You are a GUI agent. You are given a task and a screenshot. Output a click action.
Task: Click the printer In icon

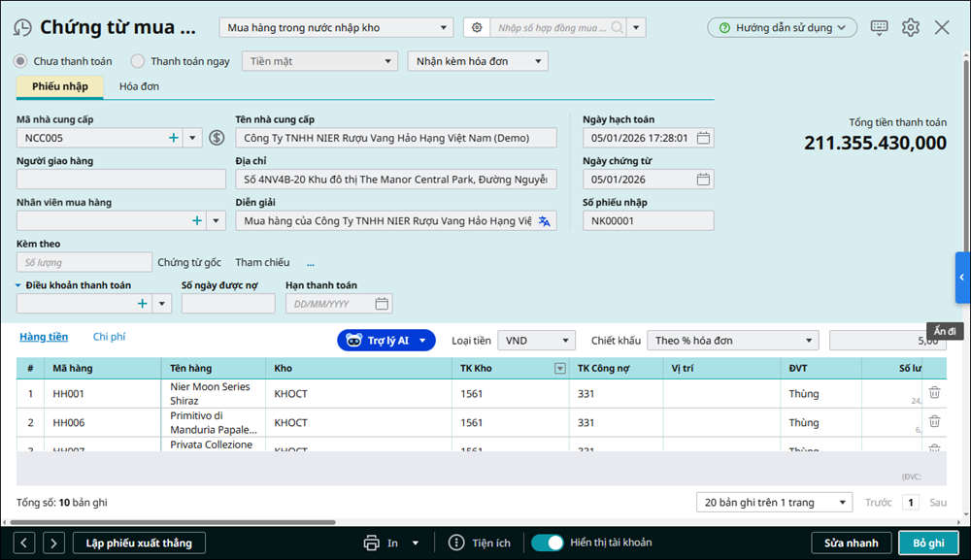(370, 543)
